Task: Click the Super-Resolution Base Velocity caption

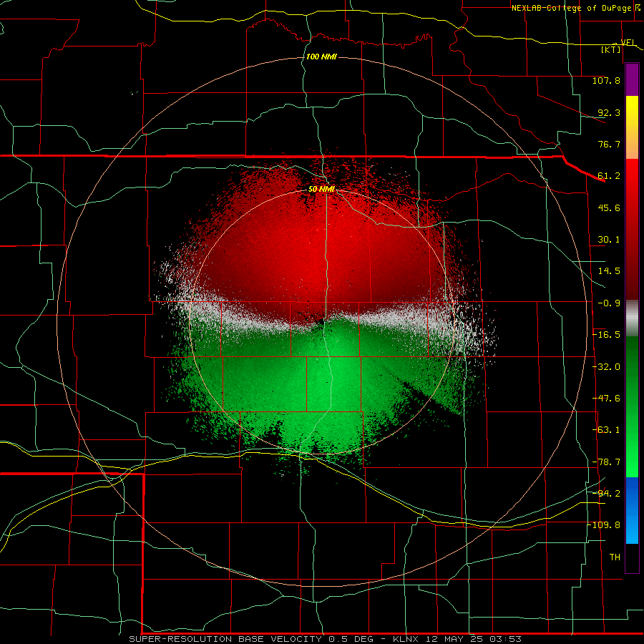Action: coord(325,639)
